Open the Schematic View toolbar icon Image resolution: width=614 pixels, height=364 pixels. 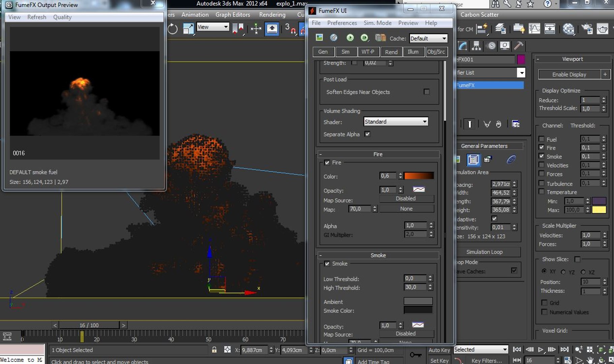550,29
